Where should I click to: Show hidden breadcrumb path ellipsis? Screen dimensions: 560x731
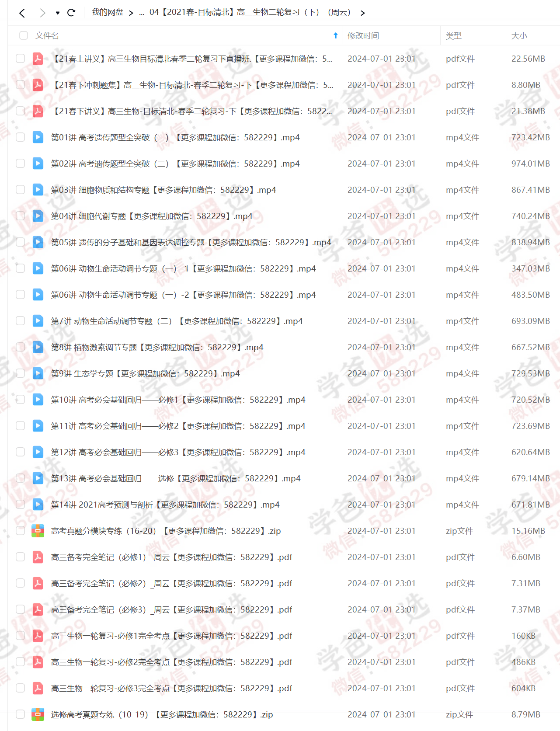(142, 13)
